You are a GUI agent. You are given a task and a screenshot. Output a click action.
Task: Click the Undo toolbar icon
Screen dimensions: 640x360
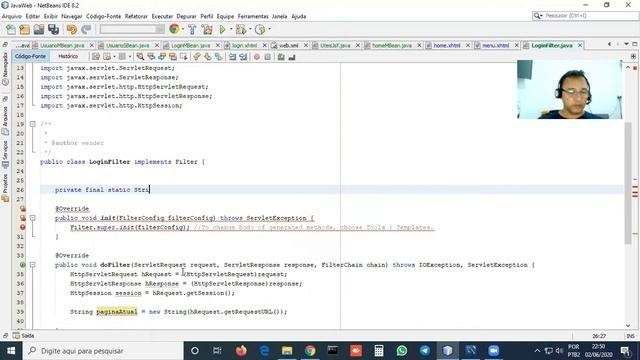(x=72, y=29)
